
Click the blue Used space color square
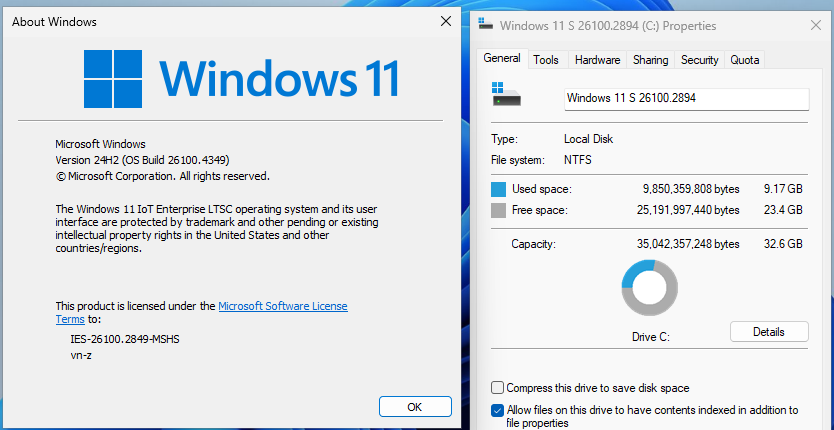point(498,189)
